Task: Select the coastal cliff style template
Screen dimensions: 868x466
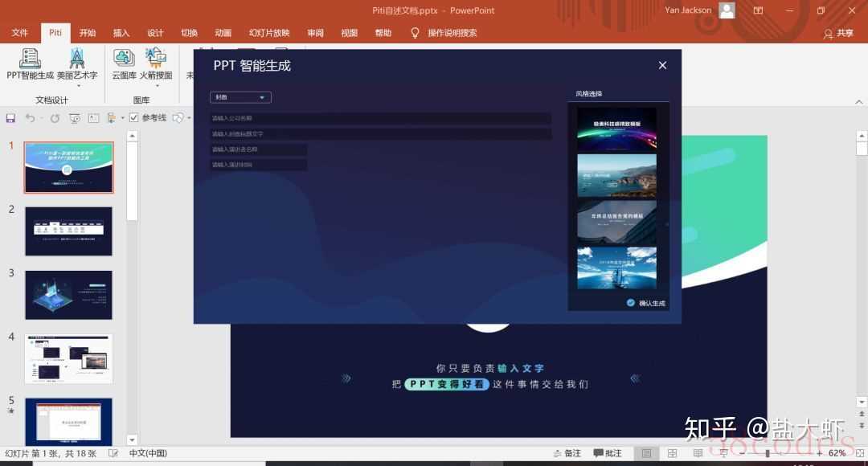Action: [616, 175]
